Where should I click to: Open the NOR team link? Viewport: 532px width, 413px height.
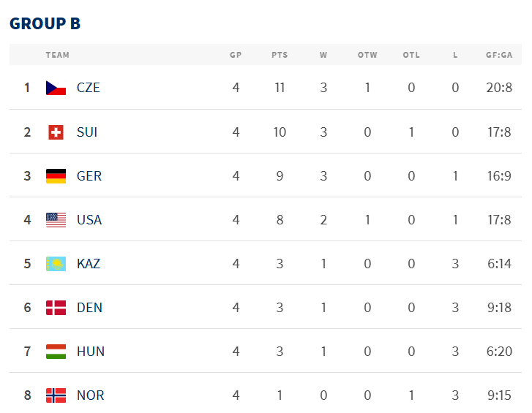[91, 395]
